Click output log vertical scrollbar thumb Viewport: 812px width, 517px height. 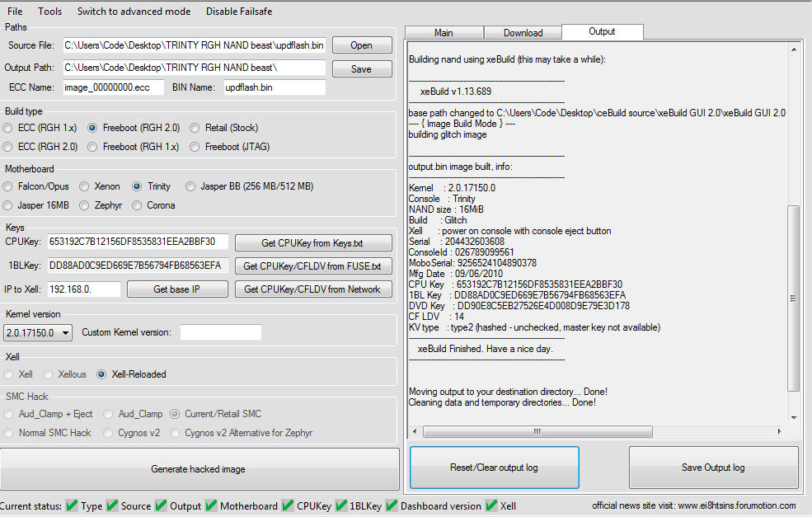793,298
